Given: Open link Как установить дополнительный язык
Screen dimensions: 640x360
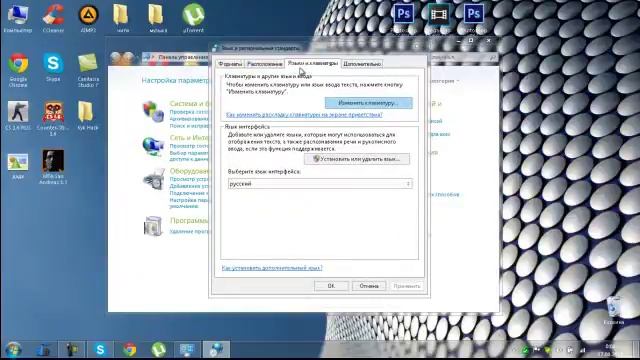Looking at the screenshot, I should point(272,268).
